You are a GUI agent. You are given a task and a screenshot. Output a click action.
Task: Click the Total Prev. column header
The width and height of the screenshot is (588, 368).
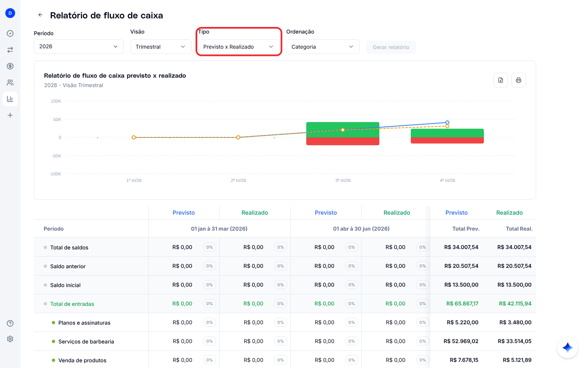[x=466, y=229]
